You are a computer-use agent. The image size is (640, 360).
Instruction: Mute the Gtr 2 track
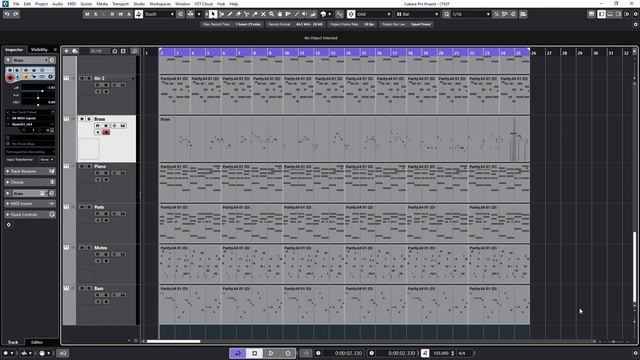click(x=82, y=78)
